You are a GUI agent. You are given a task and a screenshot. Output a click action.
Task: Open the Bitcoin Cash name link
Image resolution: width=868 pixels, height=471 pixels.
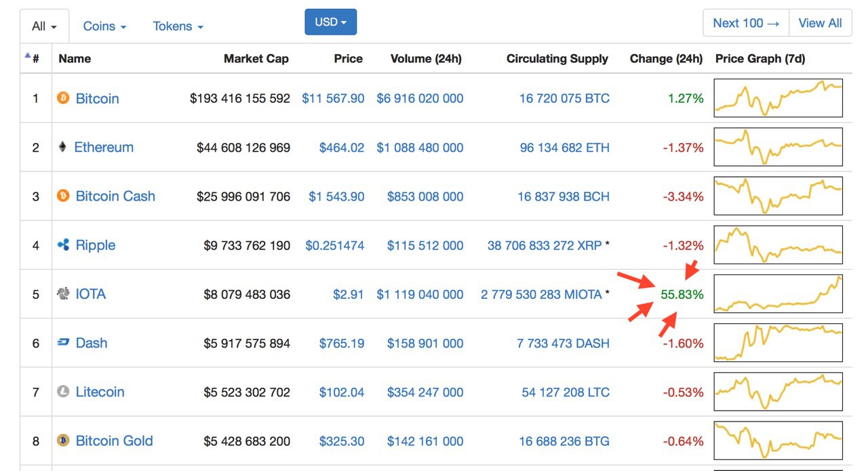[115, 196]
